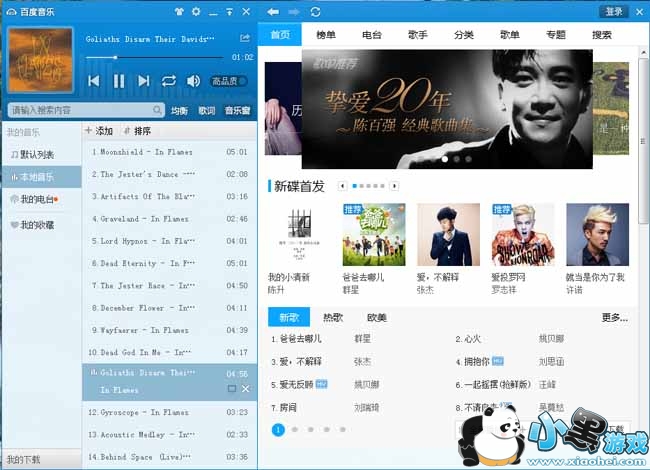Select track 12.Gyroscope - In Flames
This screenshot has width=650, height=470.
(x=170, y=412)
